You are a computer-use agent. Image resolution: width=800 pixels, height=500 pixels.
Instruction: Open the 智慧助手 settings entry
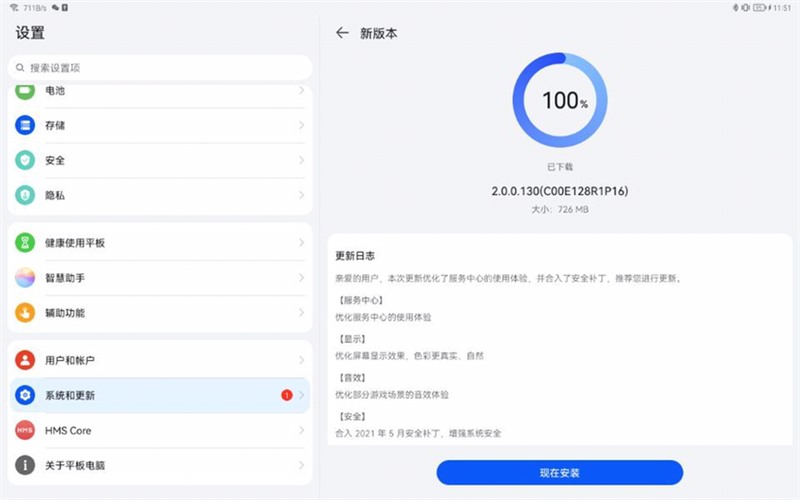160,278
